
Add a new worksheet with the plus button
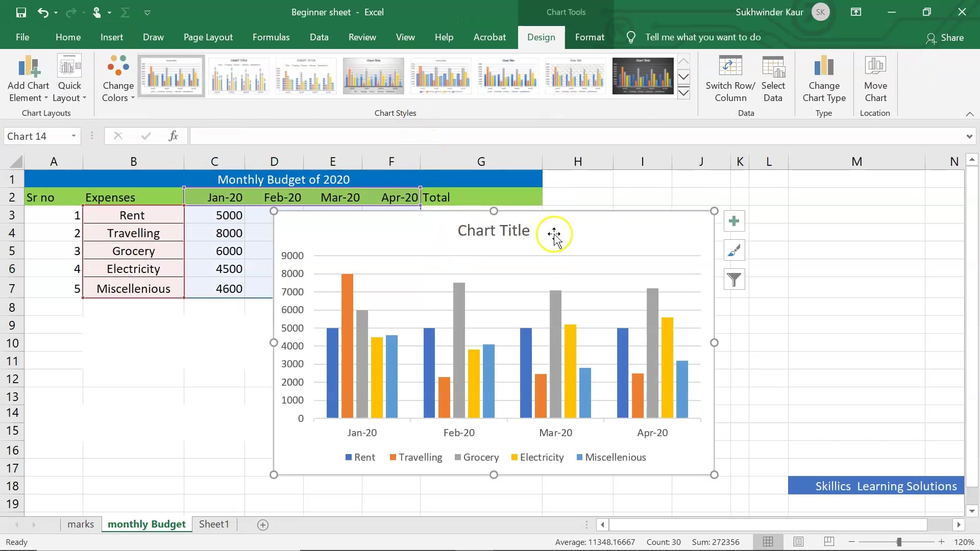point(263,525)
